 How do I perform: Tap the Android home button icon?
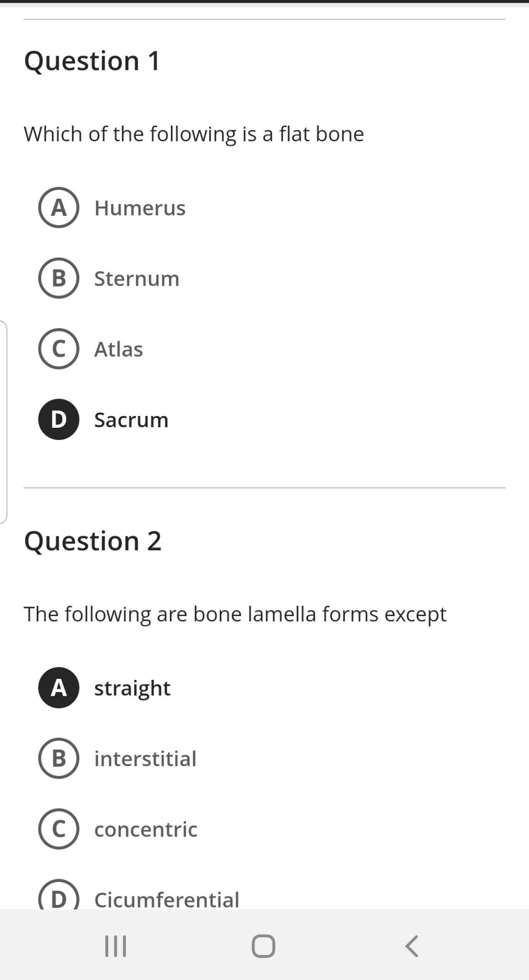point(264,946)
